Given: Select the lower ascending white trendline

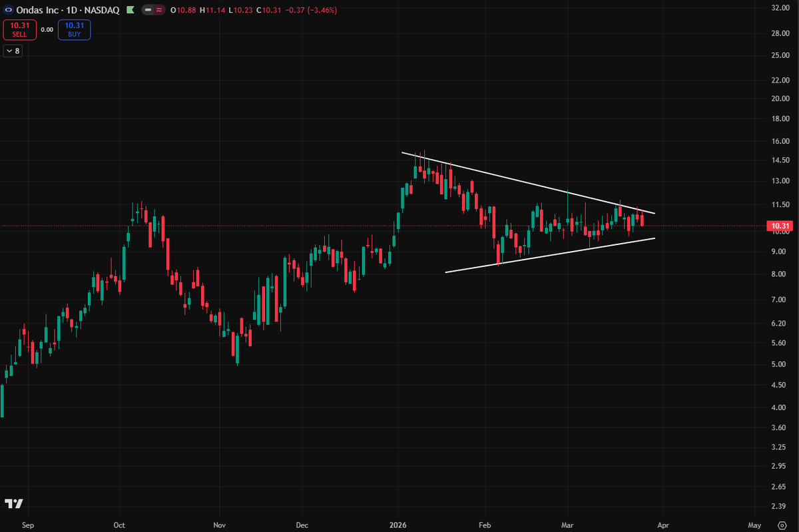Looking at the screenshot, I should [550, 255].
